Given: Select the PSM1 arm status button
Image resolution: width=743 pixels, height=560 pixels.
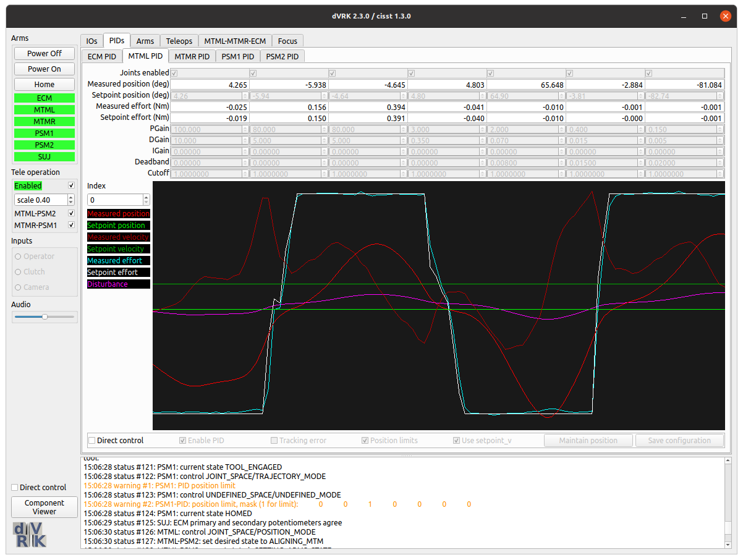Looking at the screenshot, I should (x=45, y=133).
